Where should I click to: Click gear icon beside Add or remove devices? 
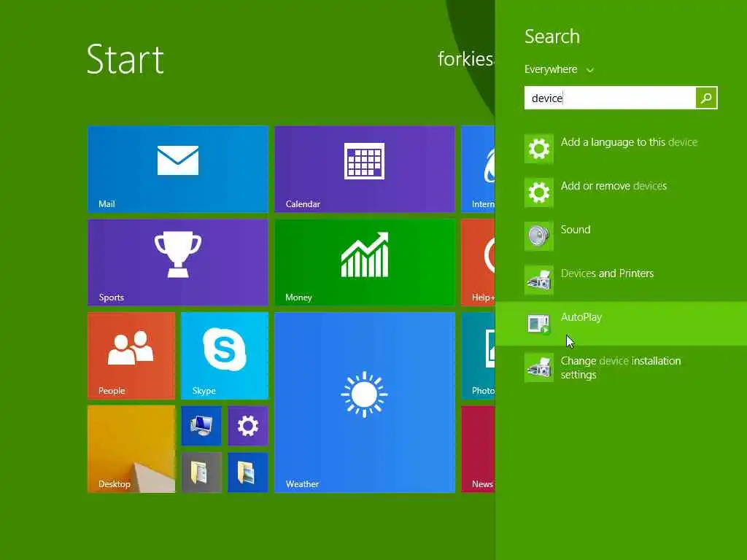tap(539, 192)
